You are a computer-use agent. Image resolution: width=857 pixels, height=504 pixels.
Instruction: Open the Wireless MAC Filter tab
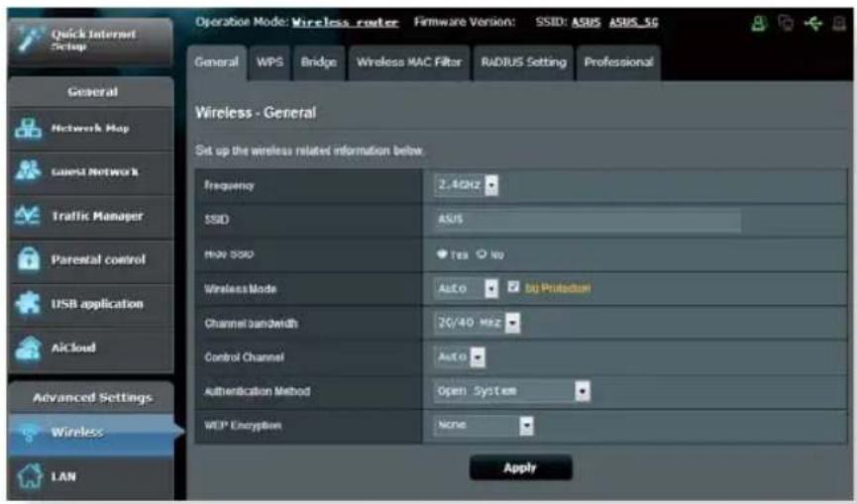tap(409, 62)
